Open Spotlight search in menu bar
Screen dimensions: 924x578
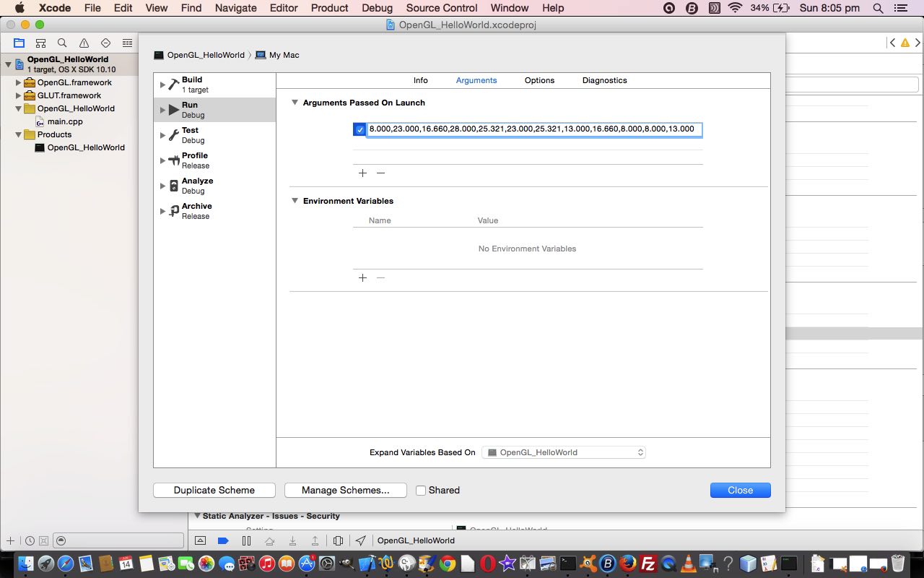[x=878, y=8]
